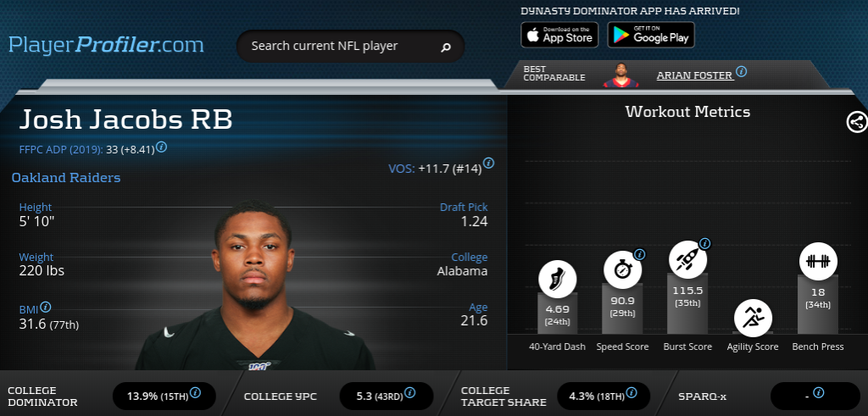This screenshot has width=868, height=416.
Task: Get it on Google Play button
Action: point(651,35)
